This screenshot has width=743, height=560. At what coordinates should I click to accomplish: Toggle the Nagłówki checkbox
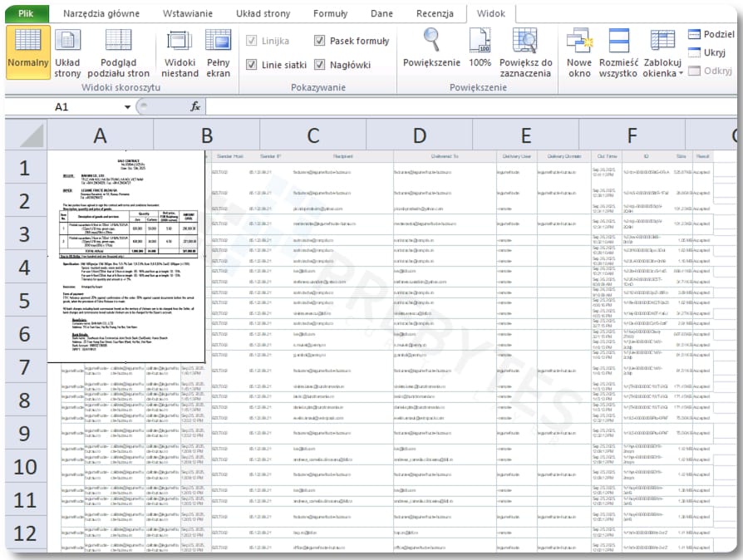click(320, 65)
